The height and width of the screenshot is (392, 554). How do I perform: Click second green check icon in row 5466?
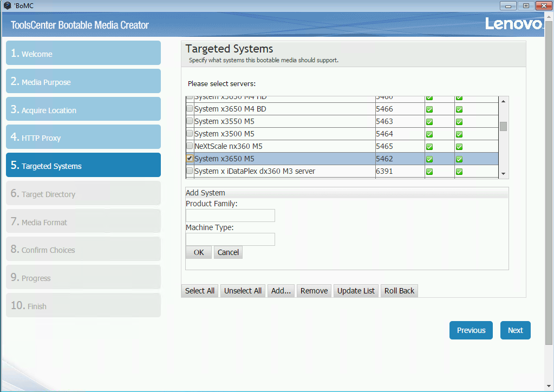(459, 109)
